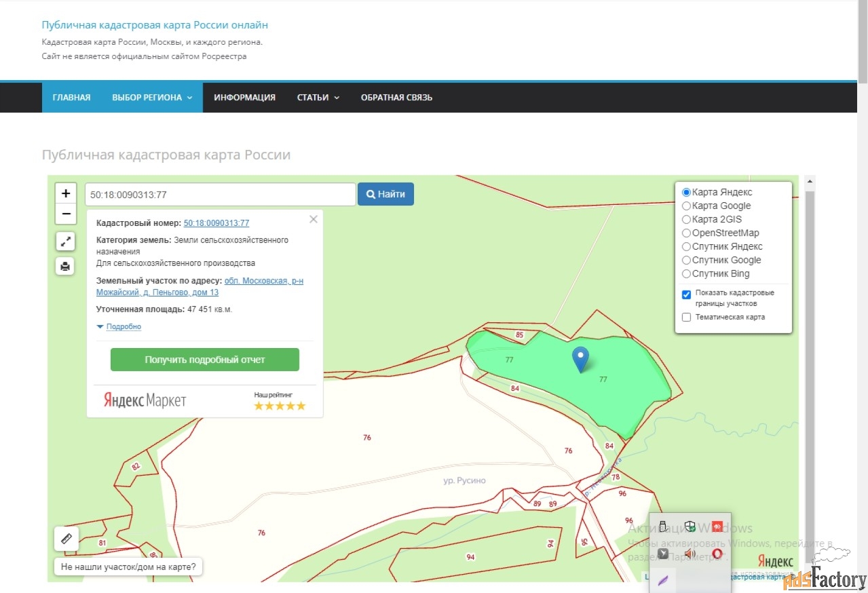Open Яндекс Маркет banner
868x593 pixels.
click(145, 400)
